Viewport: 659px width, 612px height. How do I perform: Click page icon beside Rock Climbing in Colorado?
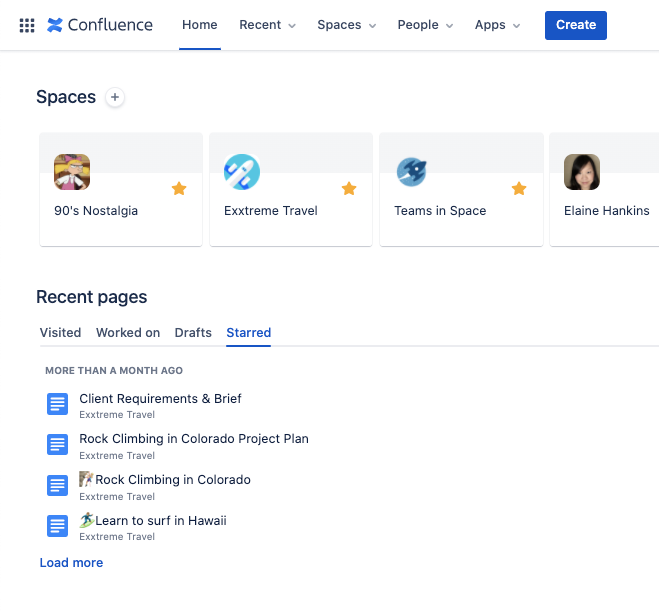tap(57, 485)
